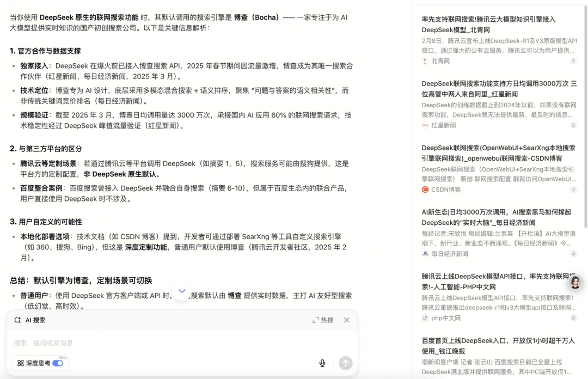Click the scroll-down chevron button
588x379 pixels.
[182, 291]
